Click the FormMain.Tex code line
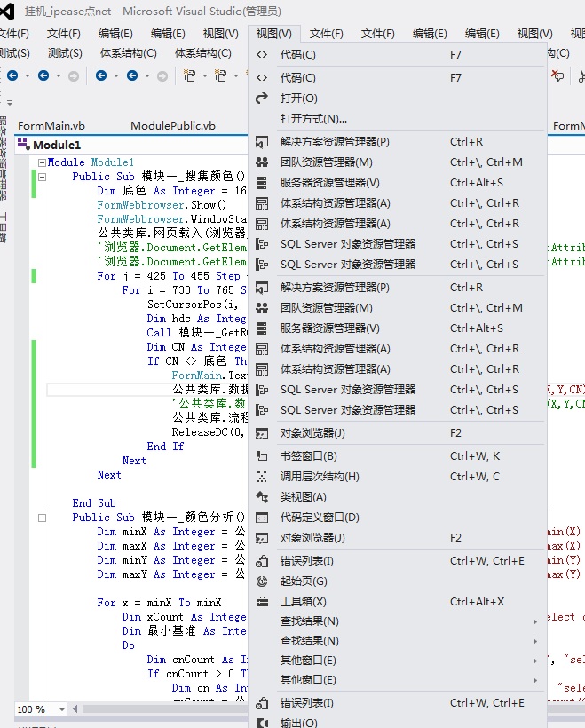 pyautogui.click(x=209, y=376)
